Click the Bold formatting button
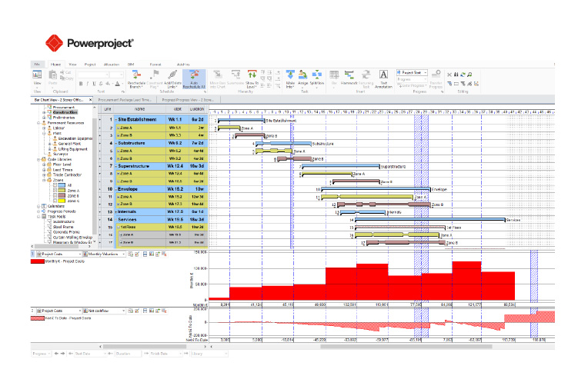 click(x=80, y=84)
